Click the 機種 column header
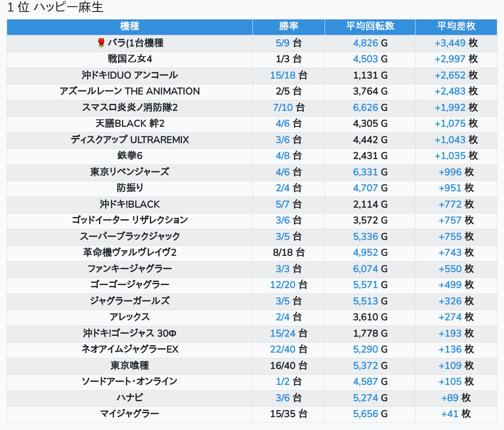Screen dimensions: 504x430 (x=130, y=27)
